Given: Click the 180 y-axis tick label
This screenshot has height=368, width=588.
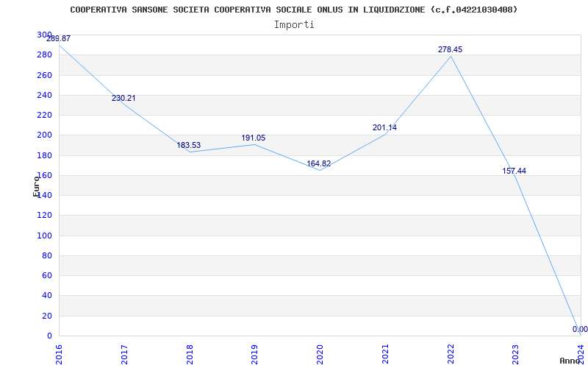Looking at the screenshot, I should click(x=44, y=155).
